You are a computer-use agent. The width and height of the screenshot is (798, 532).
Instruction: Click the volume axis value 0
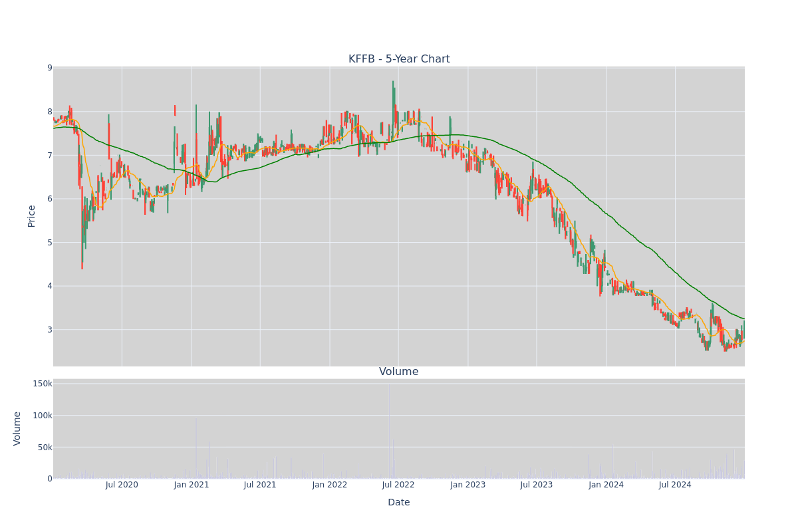click(49, 479)
